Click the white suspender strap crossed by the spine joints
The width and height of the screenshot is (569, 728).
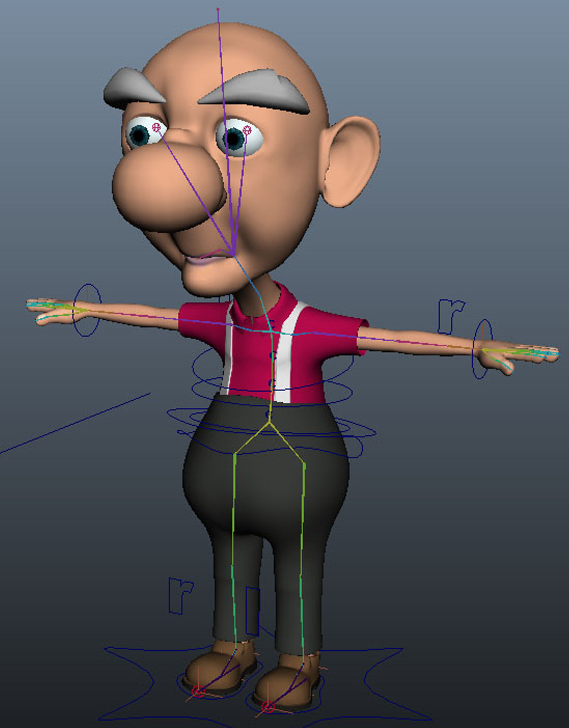pos(284,353)
